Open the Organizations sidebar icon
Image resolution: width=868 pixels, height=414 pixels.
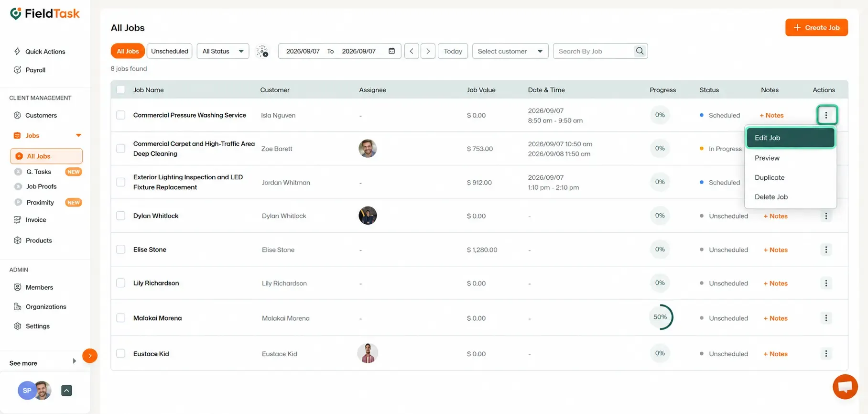point(18,307)
